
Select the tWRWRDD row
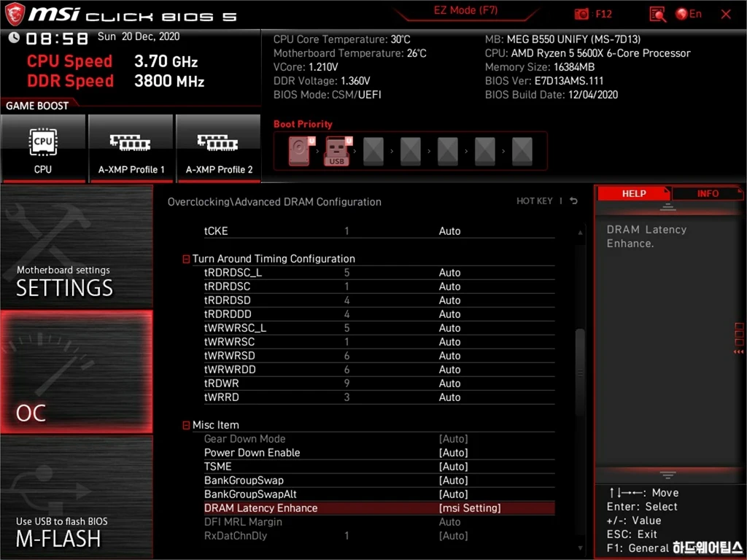(x=379, y=369)
